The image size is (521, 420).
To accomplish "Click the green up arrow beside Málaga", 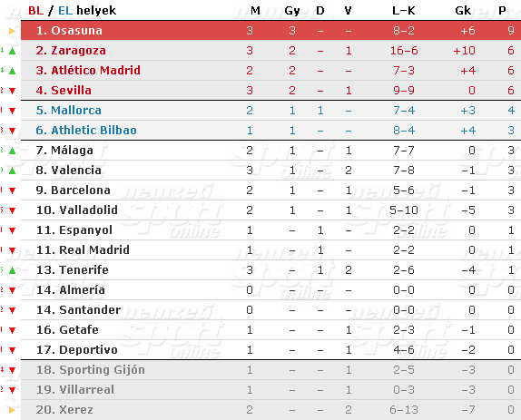I will point(13,151).
